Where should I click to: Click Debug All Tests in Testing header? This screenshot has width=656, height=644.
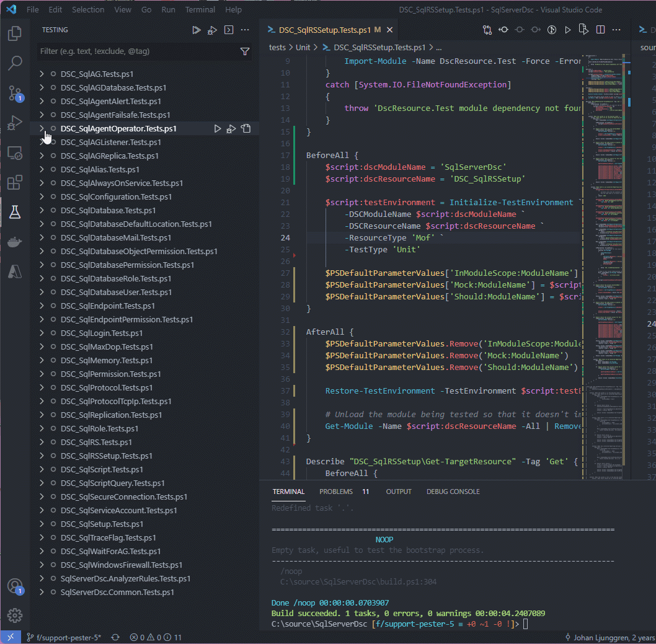[x=213, y=30]
